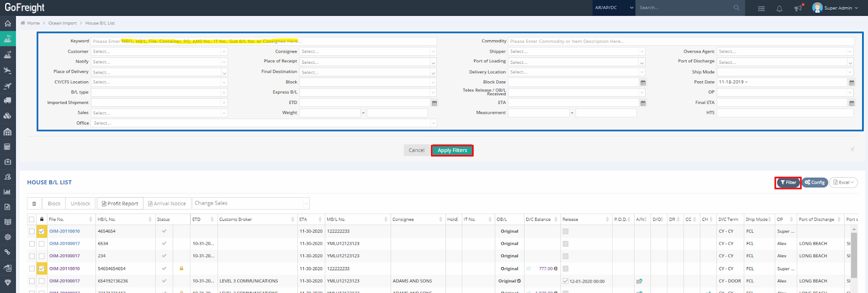Click the list icon in top bar

[761, 8]
